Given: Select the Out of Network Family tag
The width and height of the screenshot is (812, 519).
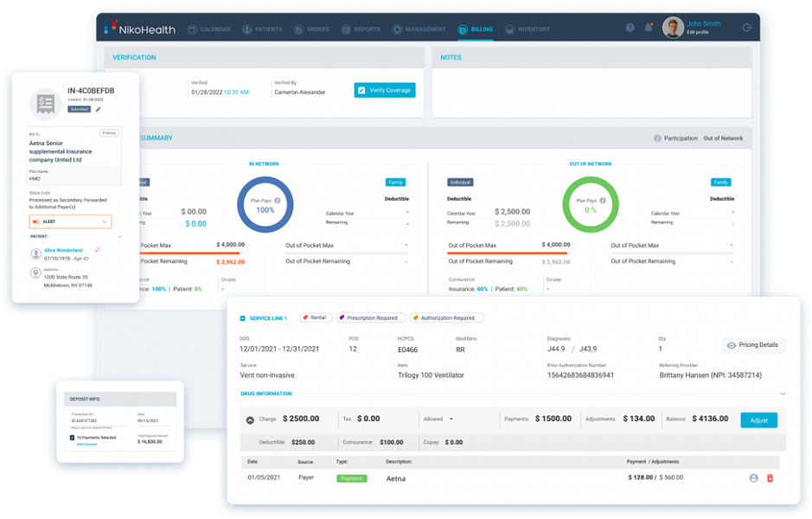Looking at the screenshot, I should coord(721,183).
